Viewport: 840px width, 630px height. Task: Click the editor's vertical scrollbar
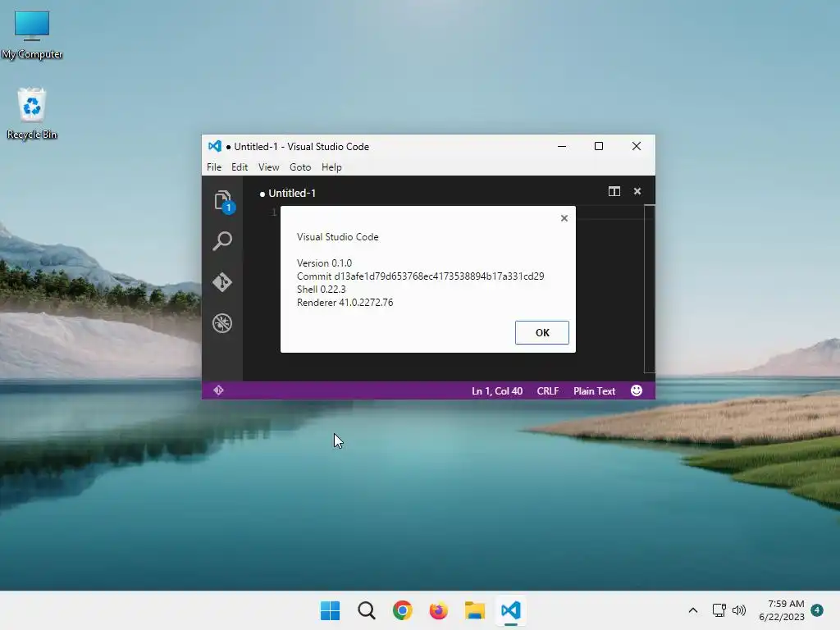(x=650, y=288)
